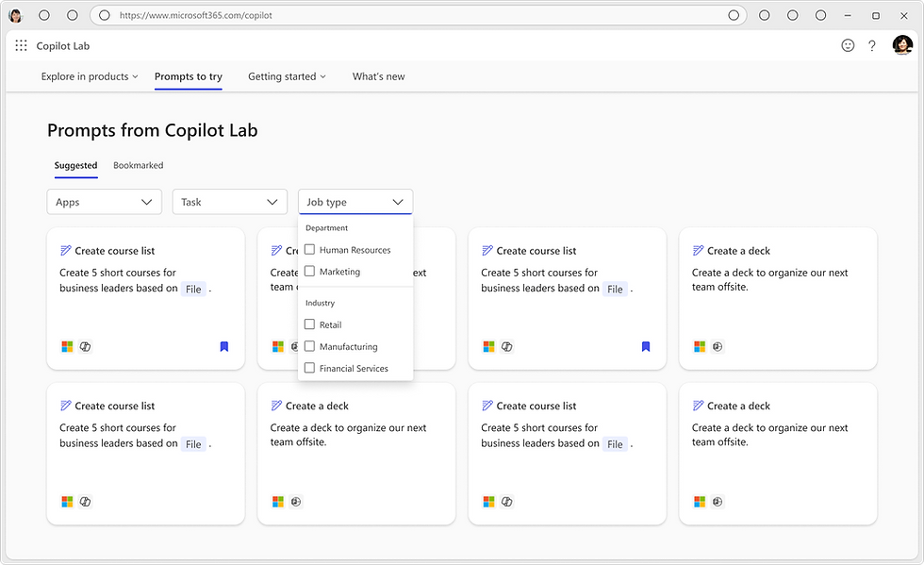Open the Explore in products menu

[90, 76]
